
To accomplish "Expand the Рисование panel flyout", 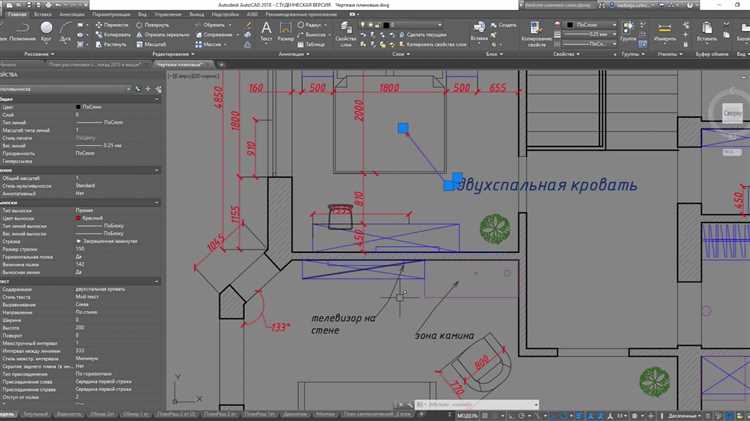I will tap(39, 54).
